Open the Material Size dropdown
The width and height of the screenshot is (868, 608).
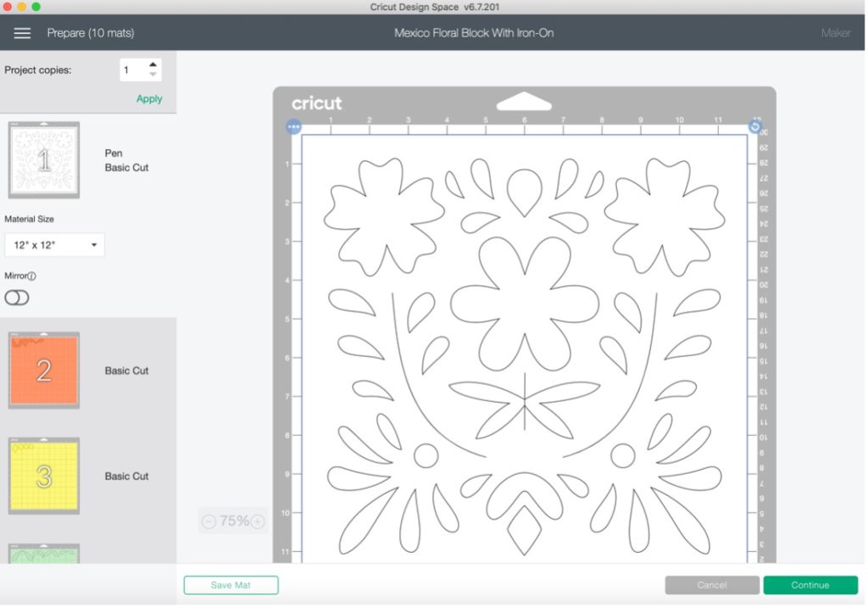[54, 245]
